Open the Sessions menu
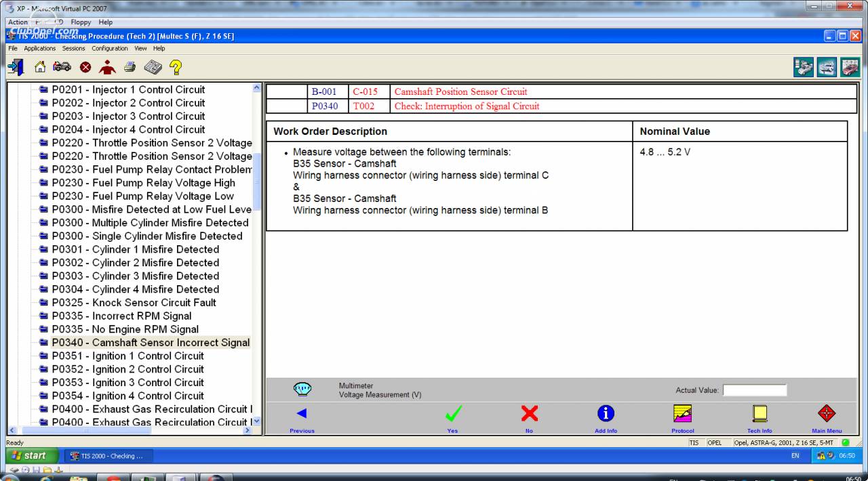Screen dimensions: 868x481 coord(74,49)
